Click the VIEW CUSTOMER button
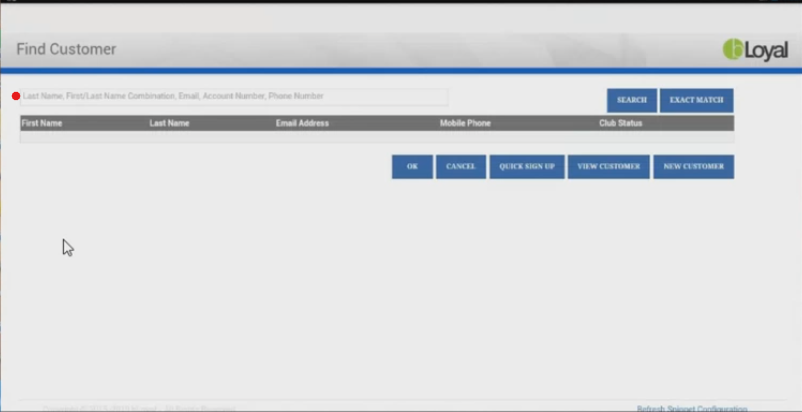The height and width of the screenshot is (412, 802). click(609, 167)
